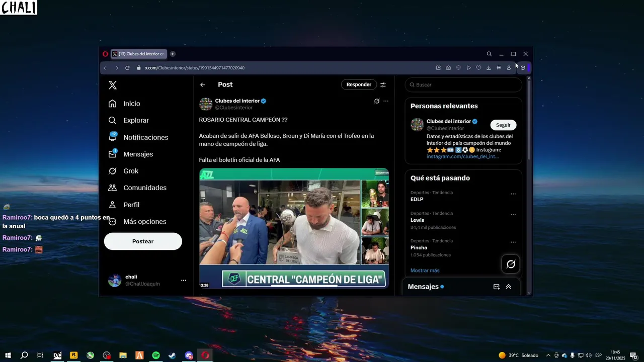
Task: Go forward in browser history
Action: [x=116, y=68]
